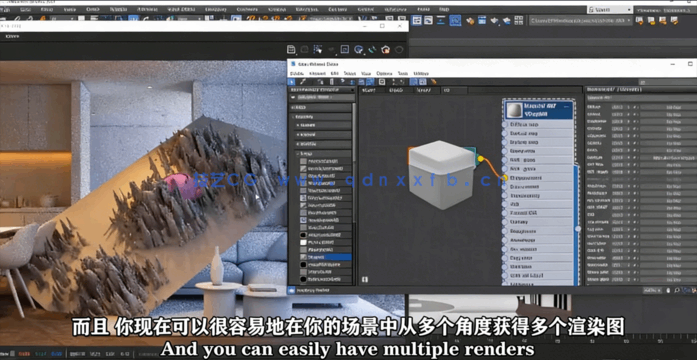Click the yellow output socket on the cube map node
The width and height of the screenshot is (697, 360).
pos(480,159)
